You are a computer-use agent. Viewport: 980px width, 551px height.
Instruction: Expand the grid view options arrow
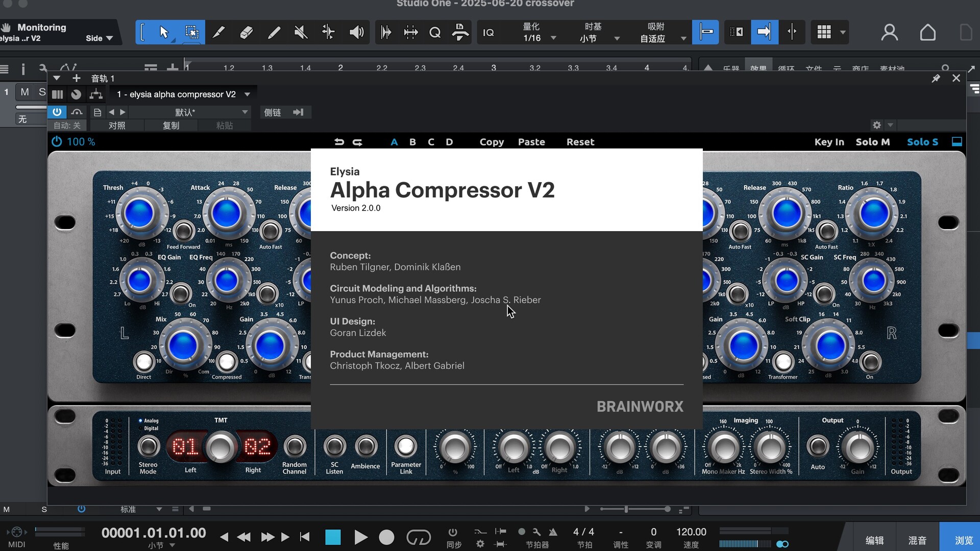click(843, 32)
